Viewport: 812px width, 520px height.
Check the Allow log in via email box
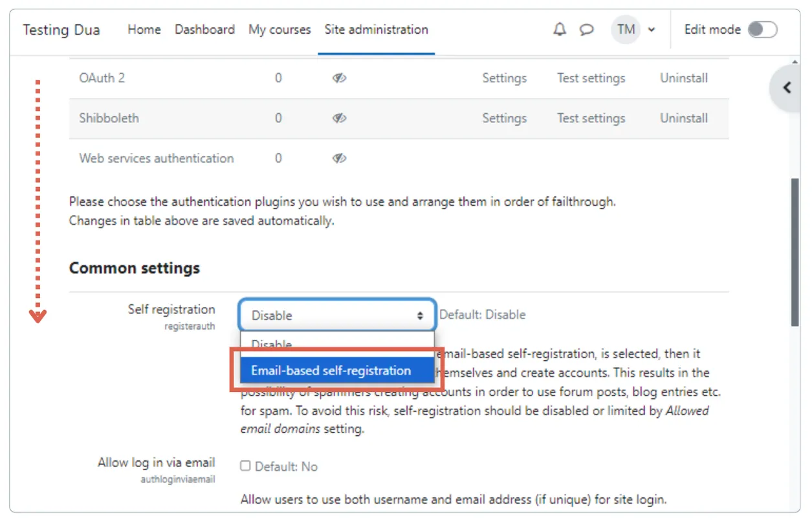[245, 466]
